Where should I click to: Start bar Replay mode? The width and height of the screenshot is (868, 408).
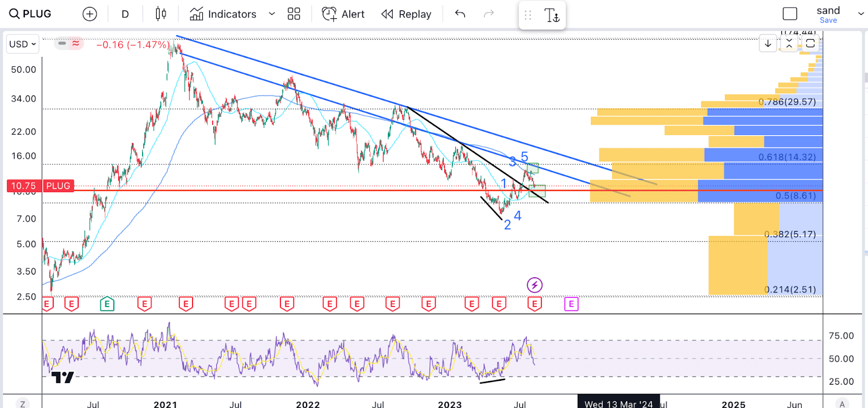click(x=406, y=14)
